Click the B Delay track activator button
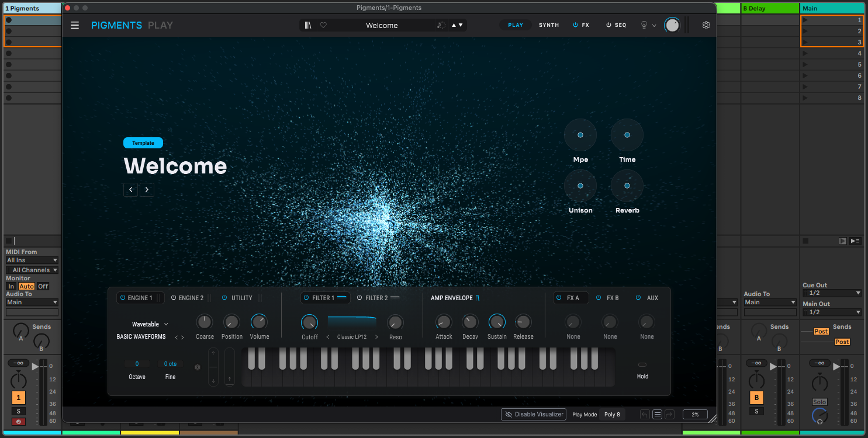The image size is (868, 438). [756, 398]
